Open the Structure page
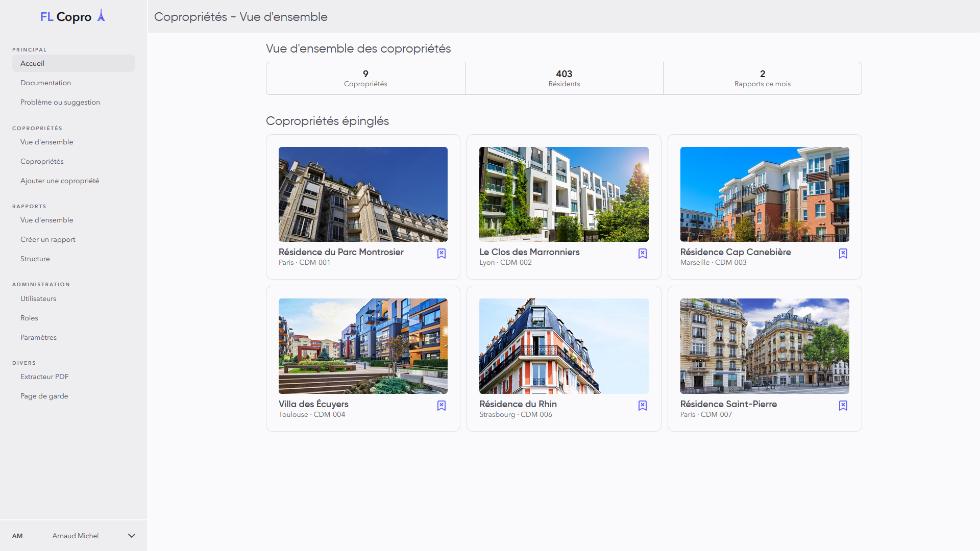980x551 pixels. tap(73, 259)
